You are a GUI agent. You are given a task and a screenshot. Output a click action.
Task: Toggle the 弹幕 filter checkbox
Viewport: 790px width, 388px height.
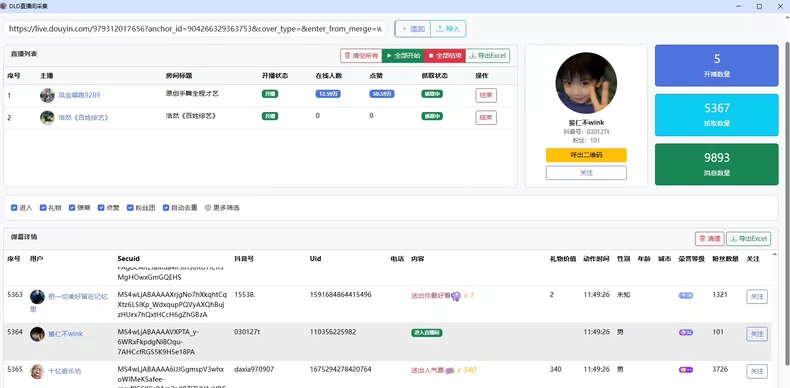pyautogui.click(x=72, y=208)
